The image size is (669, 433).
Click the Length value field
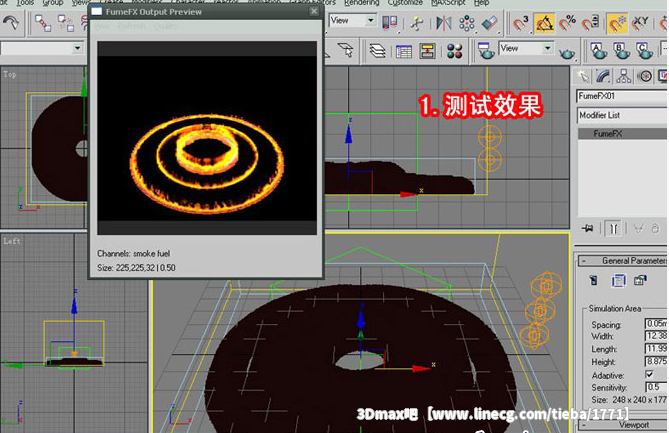[x=656, y=349]
